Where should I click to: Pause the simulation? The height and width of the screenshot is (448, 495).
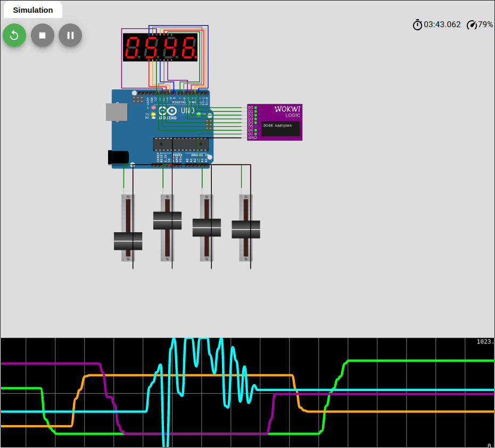(70, 35)
